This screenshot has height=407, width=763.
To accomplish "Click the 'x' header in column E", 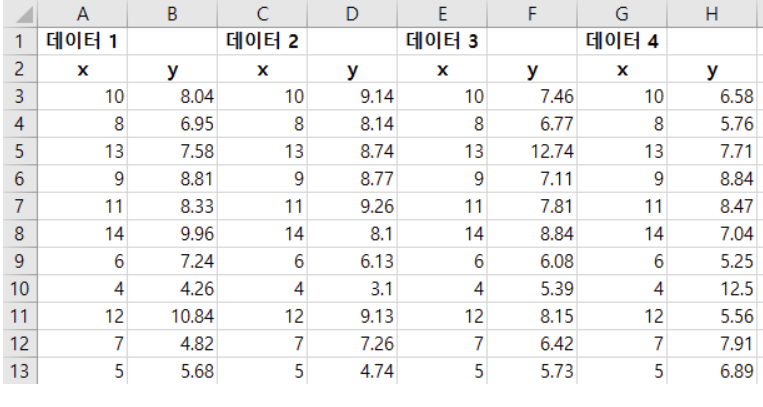I will point(442,69).
